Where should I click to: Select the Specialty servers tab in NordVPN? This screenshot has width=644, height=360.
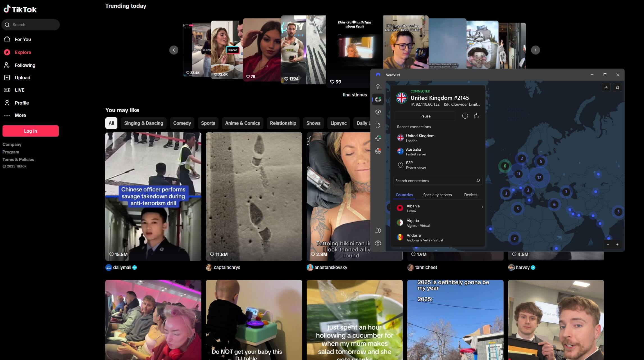(x=437, y=195)
